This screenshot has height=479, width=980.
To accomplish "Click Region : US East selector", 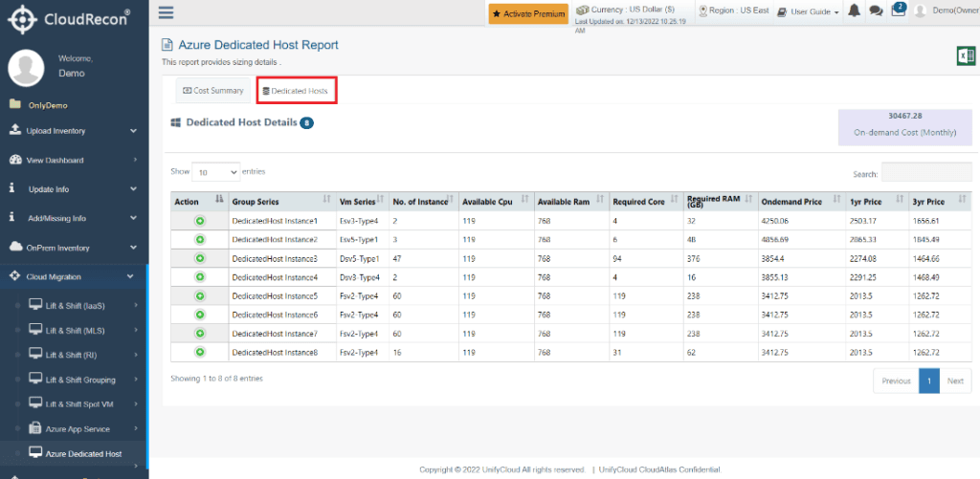I will (734, 11).
